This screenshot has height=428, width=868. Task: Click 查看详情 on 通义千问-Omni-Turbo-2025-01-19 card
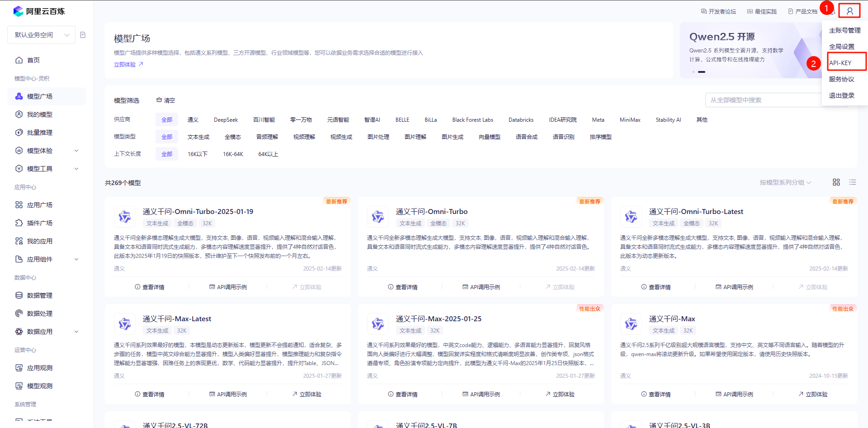[149, 287]
